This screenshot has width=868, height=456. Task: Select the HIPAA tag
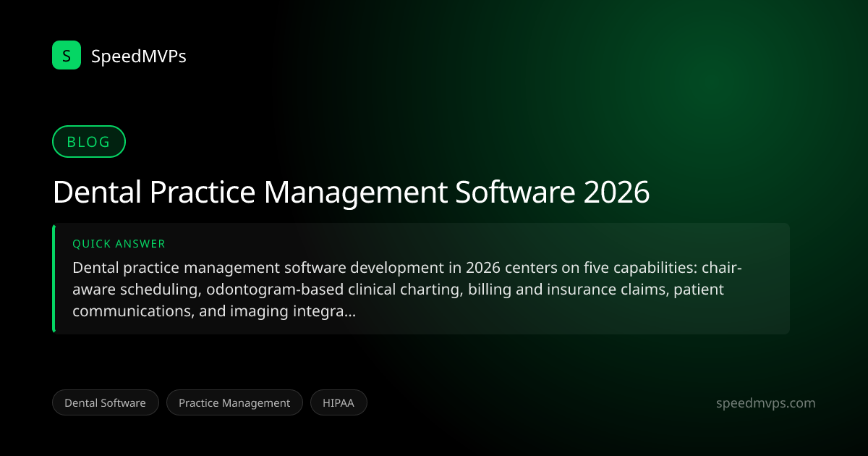(x=339, y=403)
